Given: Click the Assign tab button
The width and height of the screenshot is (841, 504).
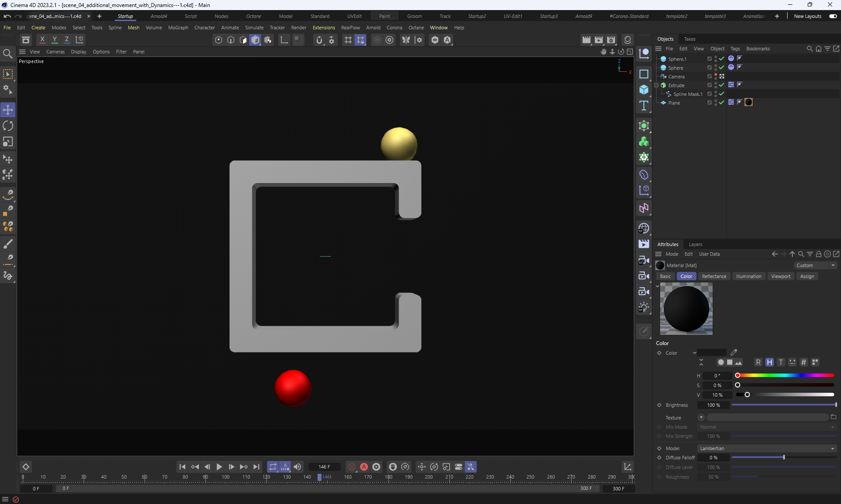Looking at the screenshot, I should 807,276.
